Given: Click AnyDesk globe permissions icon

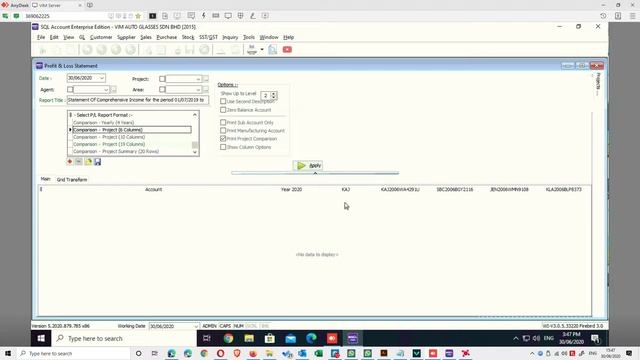Looking at the screenshot, I should (240, 16).
